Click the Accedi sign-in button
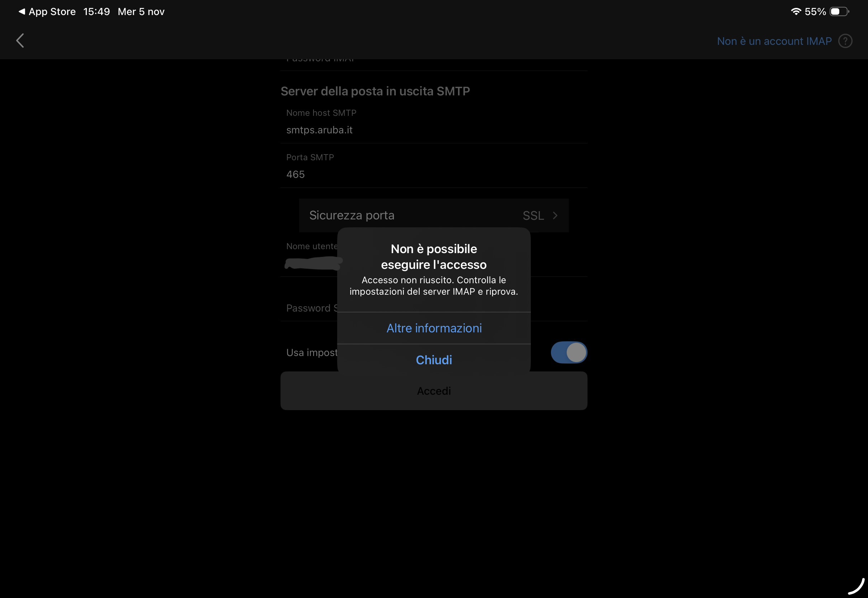This screenshot has width=868, height=598. (x=434, y=391)
